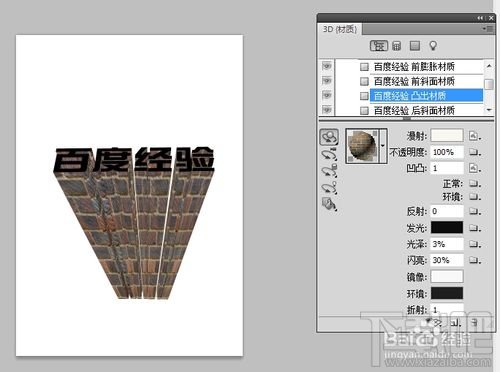Collapse the 3D panel to icons

[480, 18]
